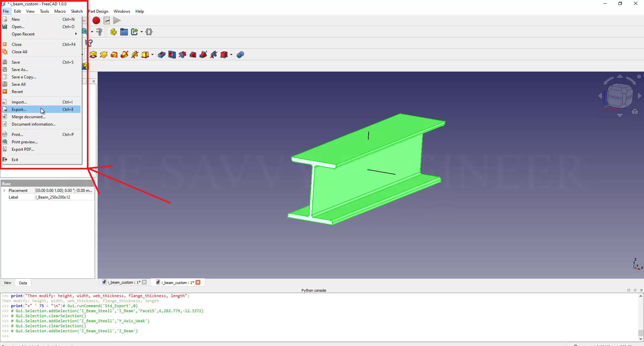This screenshot has width=644, height=346.
Task: Click the Label value I_Beam_250x200x12 field
Action: (64, 197)
